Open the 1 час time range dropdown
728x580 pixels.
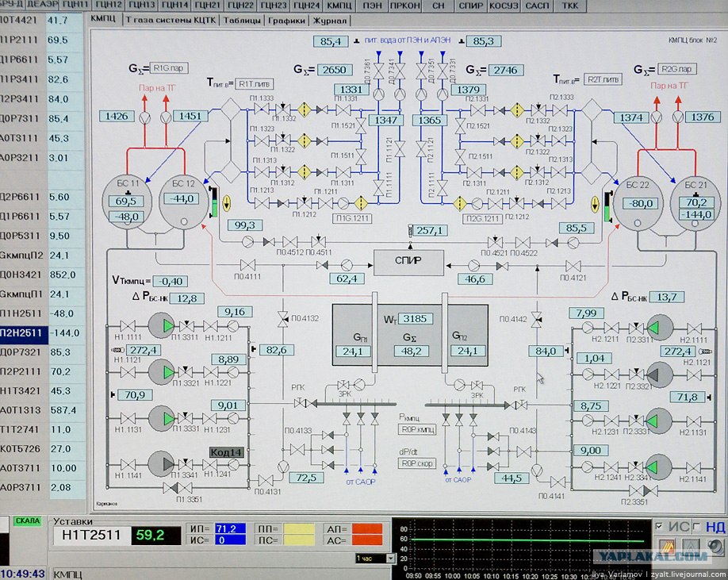coord(375,559)
